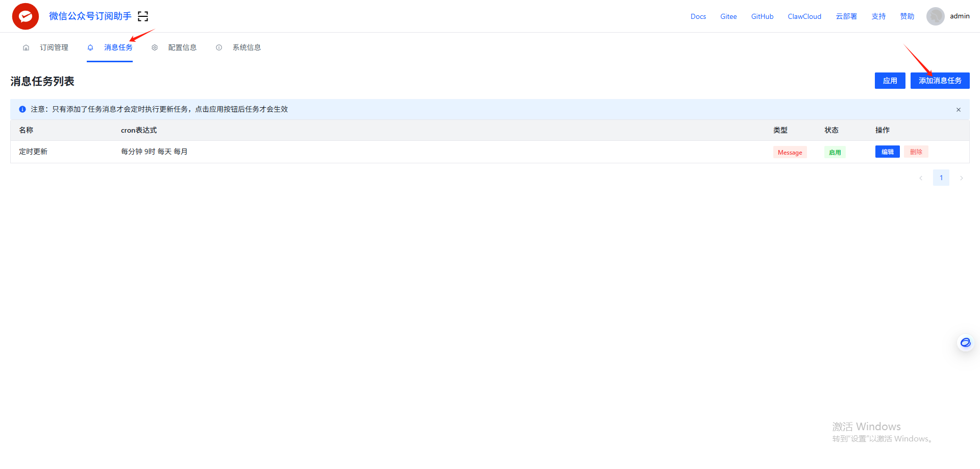Click the cron表达式 column header
The image size is (980, 469).
click(139, 130)
